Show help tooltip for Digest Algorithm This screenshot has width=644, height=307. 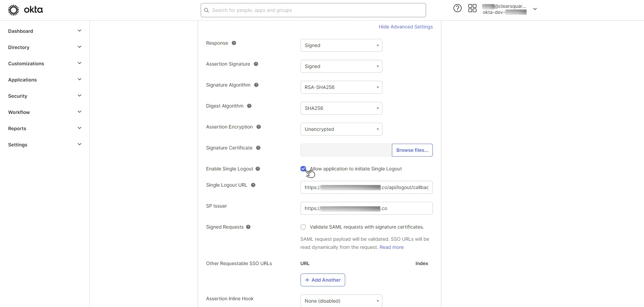[x=249, y=106]
